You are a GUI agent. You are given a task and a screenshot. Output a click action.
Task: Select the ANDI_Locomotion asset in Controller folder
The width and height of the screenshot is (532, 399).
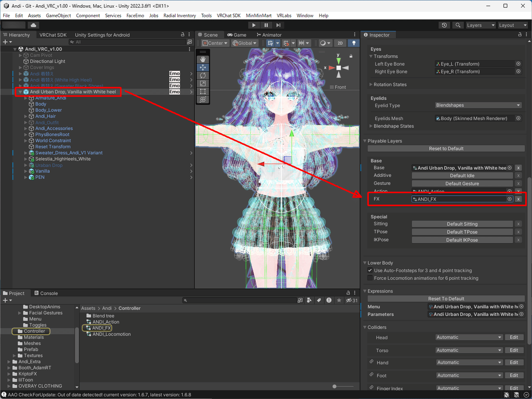[x=111, y=334]
